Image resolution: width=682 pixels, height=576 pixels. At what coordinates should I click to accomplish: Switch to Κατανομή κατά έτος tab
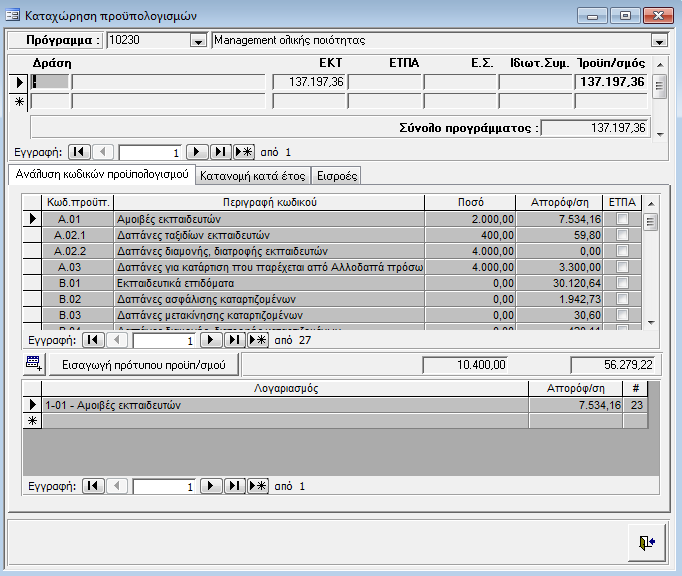point(252,176)
